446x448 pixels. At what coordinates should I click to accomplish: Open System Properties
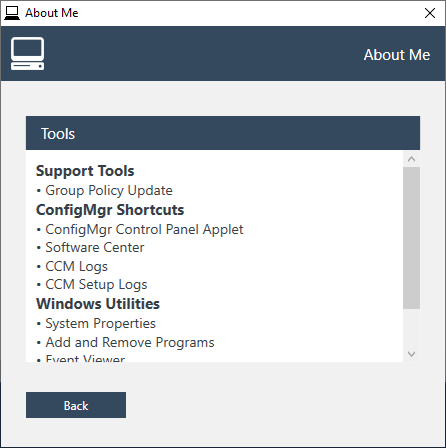pyautogui.click(x=100, y=323)
